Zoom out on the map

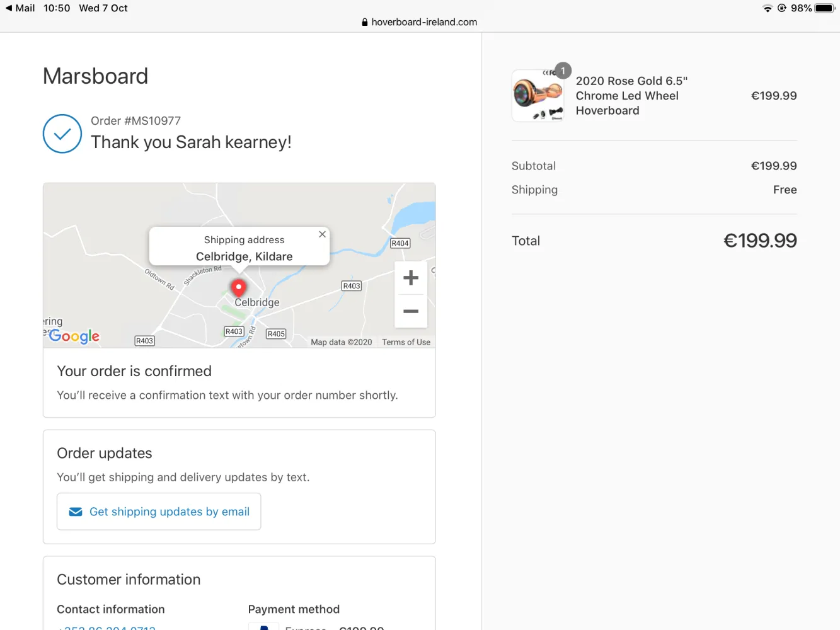(x=411, y=311)
